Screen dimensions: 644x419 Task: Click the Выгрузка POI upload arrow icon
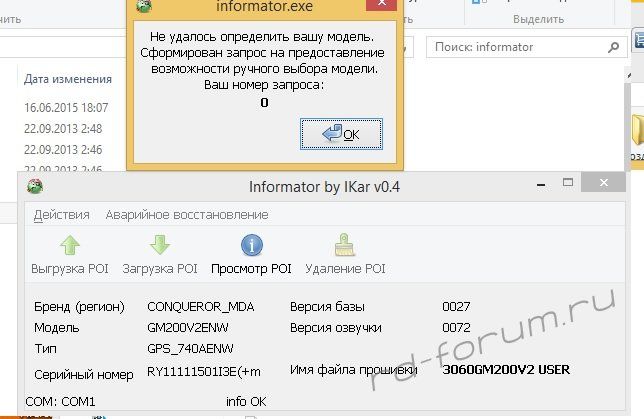[x=70, y=245]
